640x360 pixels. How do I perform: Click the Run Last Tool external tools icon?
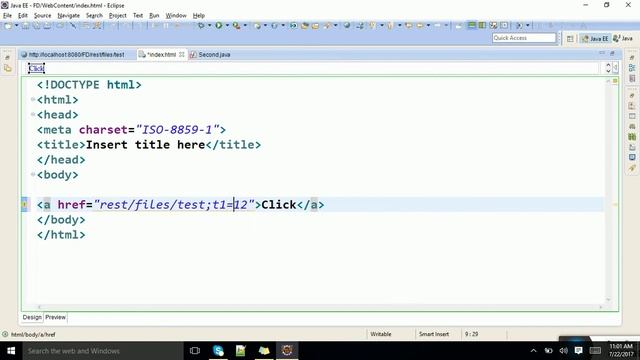pos(236,25)
